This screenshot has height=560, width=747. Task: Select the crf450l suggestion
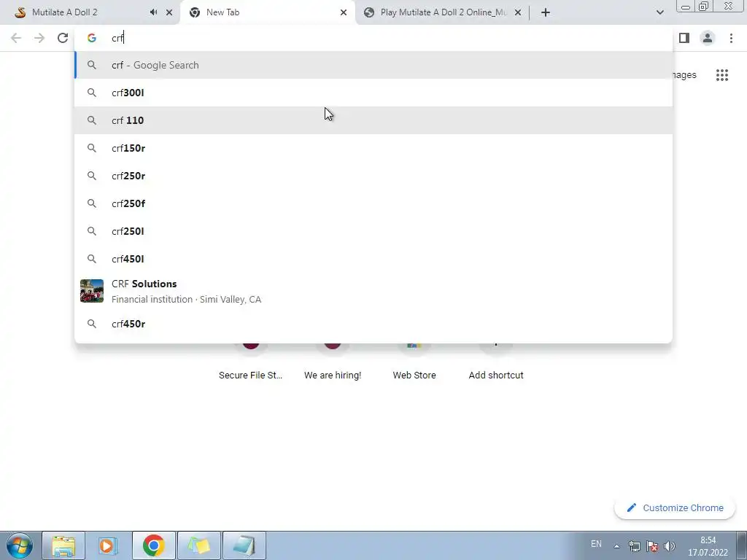pyautogui.click(x=373, y=259)
